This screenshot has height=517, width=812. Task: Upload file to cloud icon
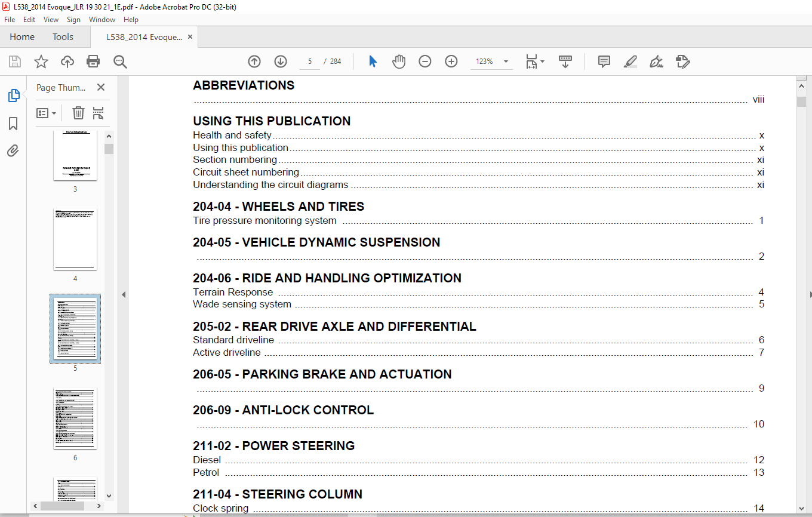(x=67, y=61)
